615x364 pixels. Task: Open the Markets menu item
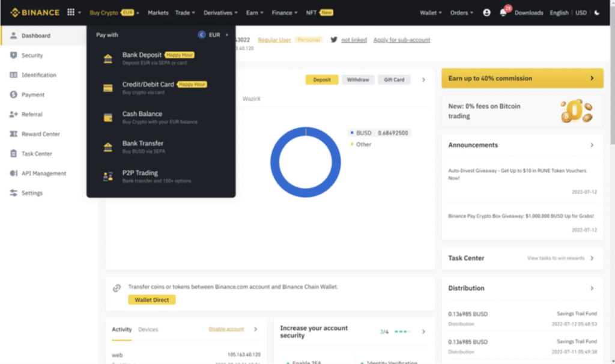click(x=158, y=13)
